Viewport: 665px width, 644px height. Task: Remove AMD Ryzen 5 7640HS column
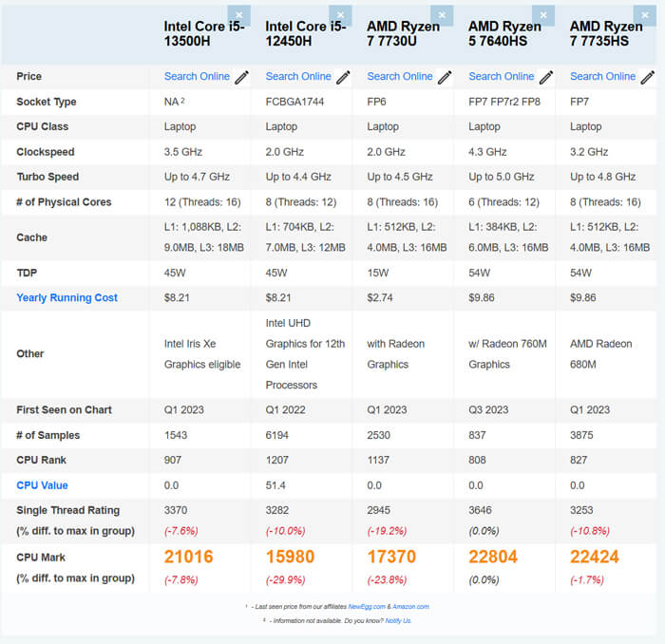coord(543,15)
